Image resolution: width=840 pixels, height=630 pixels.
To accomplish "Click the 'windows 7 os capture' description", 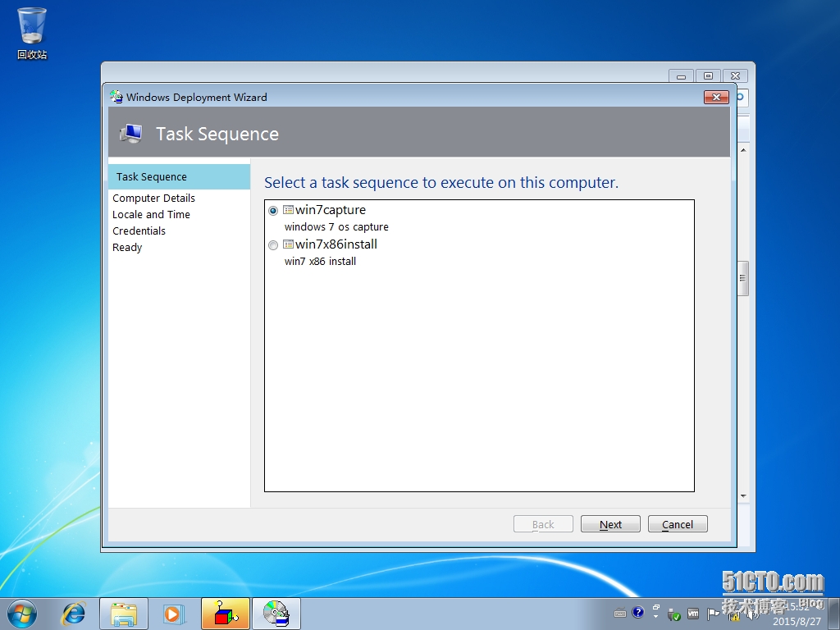I will (x=336, y=227).
